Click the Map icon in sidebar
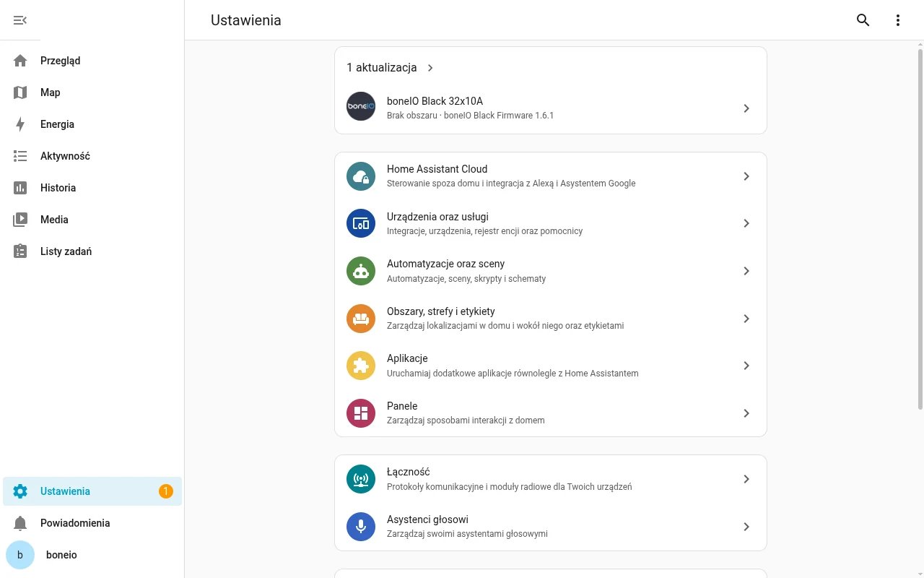This screenshot has height=578, width=924. click(20, 92)
